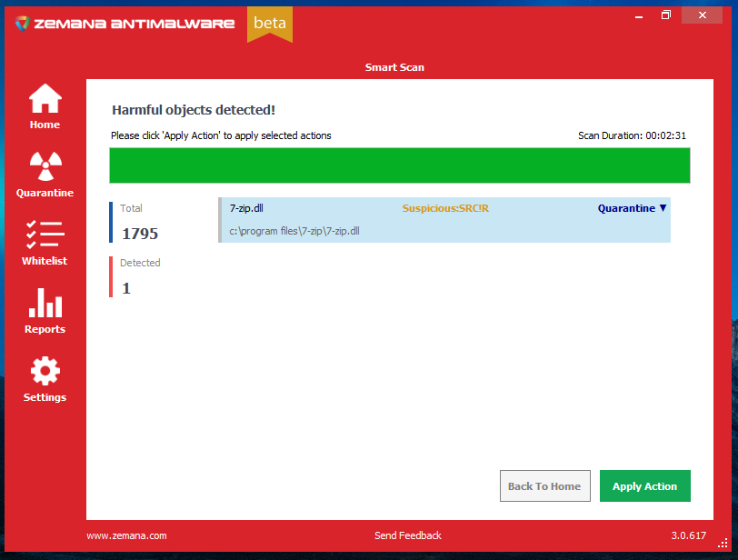This screenshot has height=560, width=738.
Task: Click the Detected label
Action: [x=140, y=263]
